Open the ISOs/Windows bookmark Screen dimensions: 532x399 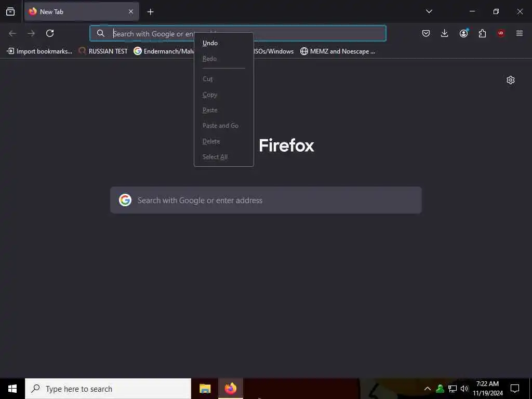click(x=273, y=51)
